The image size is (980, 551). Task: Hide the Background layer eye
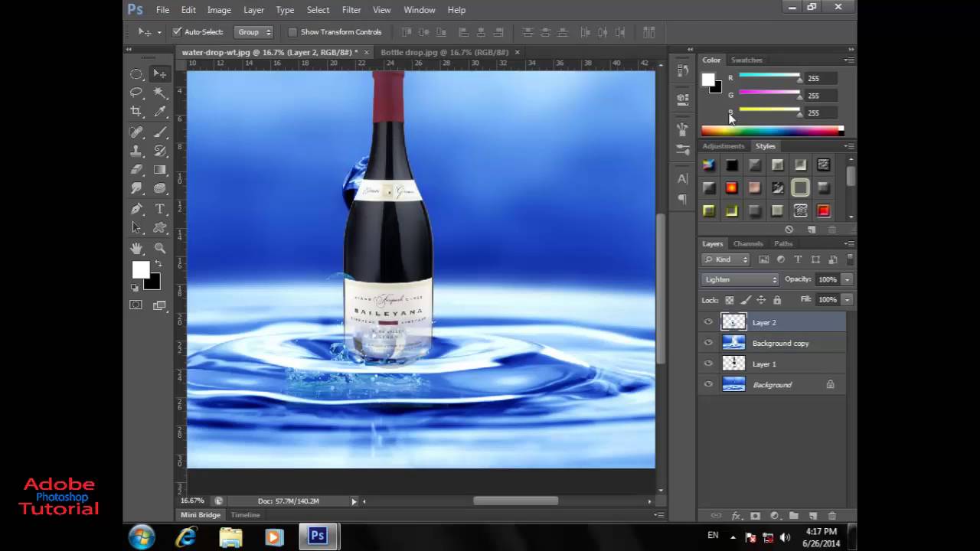[708, 384]
